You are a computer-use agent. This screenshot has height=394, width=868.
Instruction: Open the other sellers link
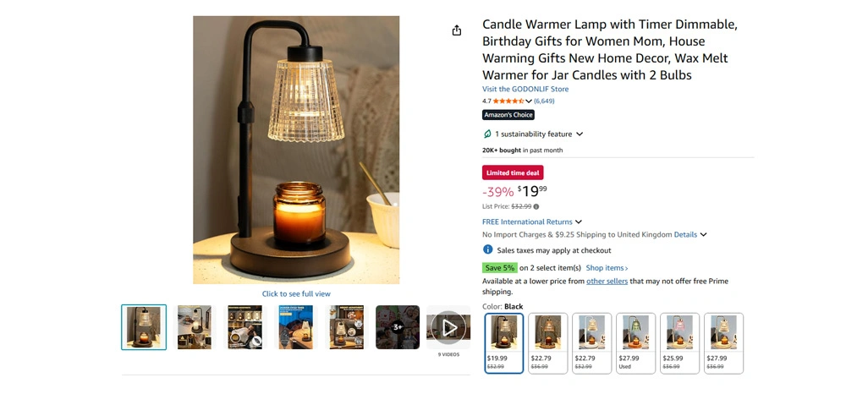[x=607, y=281]
